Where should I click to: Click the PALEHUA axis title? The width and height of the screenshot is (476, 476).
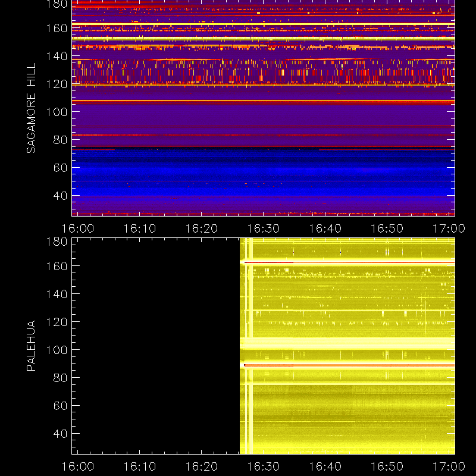pos(31,346)
